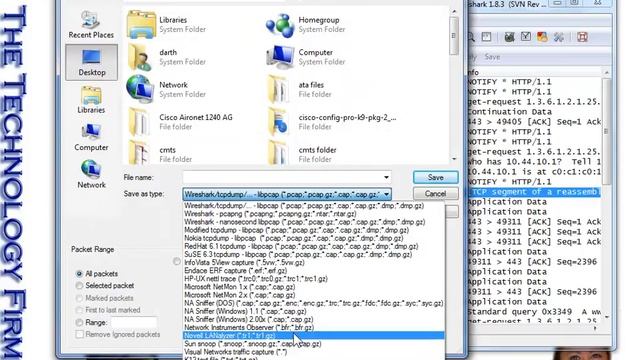Select the ata files folder
The image size is (640, 360).
click(300, 89)
